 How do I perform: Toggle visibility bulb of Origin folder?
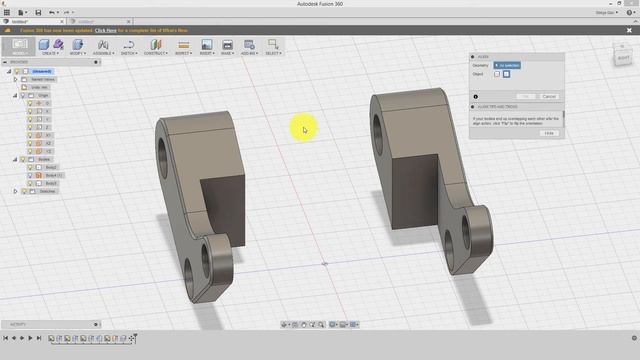pyautogui.click(x=23, y=96)
